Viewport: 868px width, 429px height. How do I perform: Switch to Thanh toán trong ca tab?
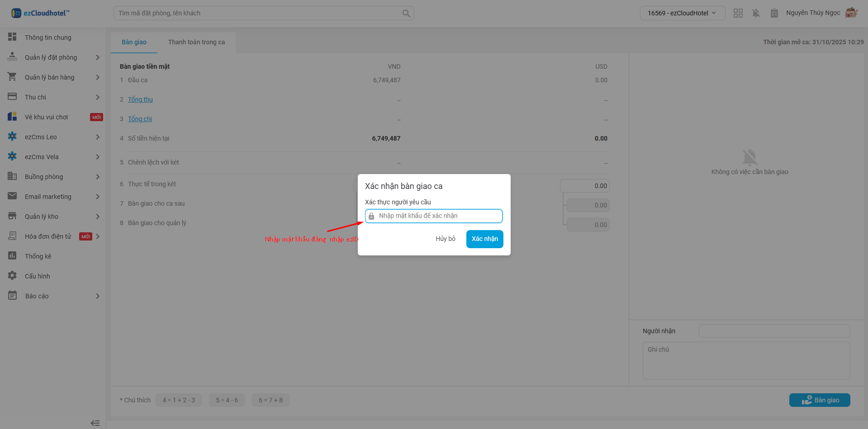[196, 42]
